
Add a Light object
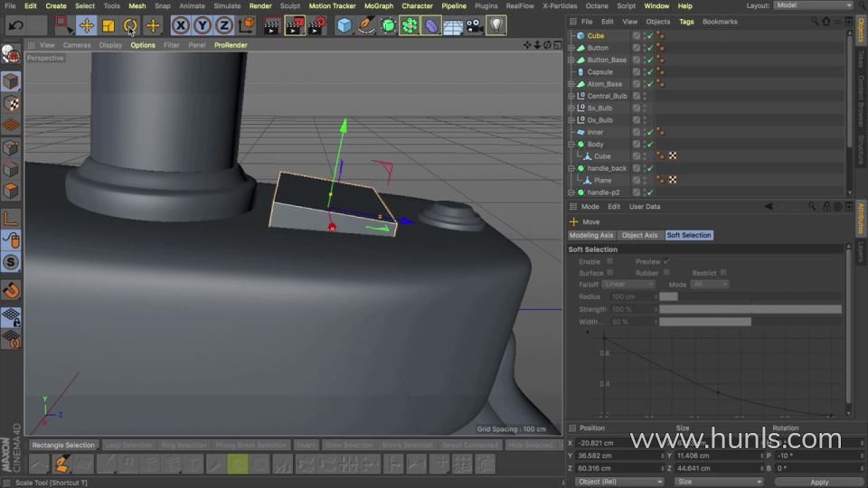coord(496,25)
